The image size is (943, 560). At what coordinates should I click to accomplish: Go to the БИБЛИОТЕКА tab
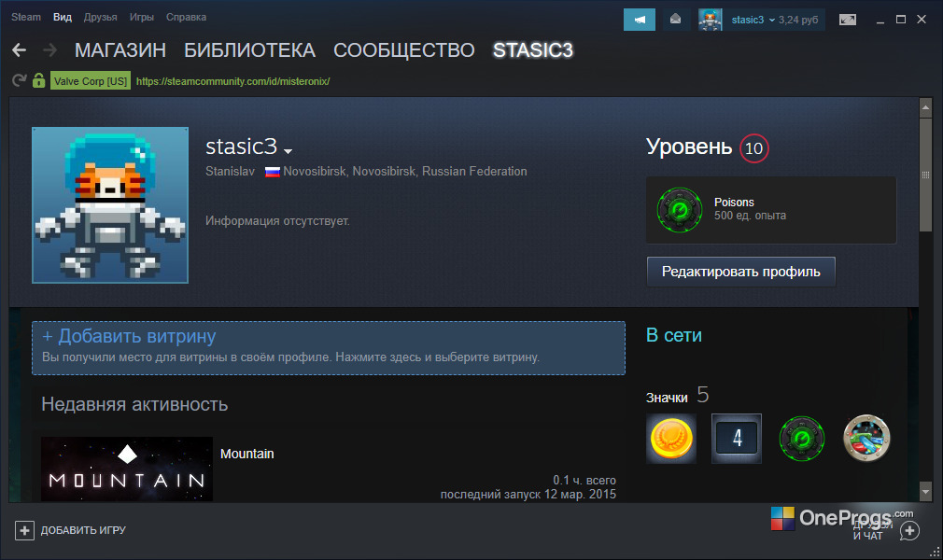click(x=249, y=49)
